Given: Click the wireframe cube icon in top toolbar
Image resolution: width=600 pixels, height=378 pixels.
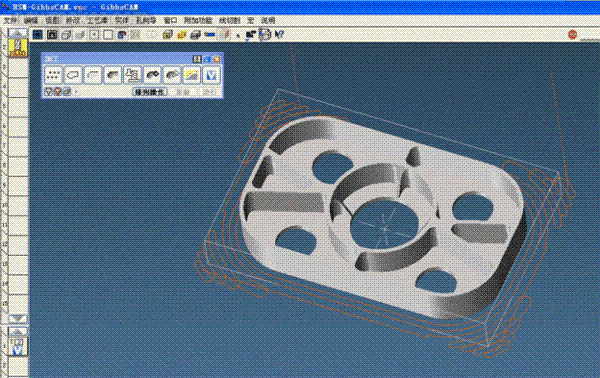Looking at the screenshot, I should pyautogui.click(x=66, y=35).
